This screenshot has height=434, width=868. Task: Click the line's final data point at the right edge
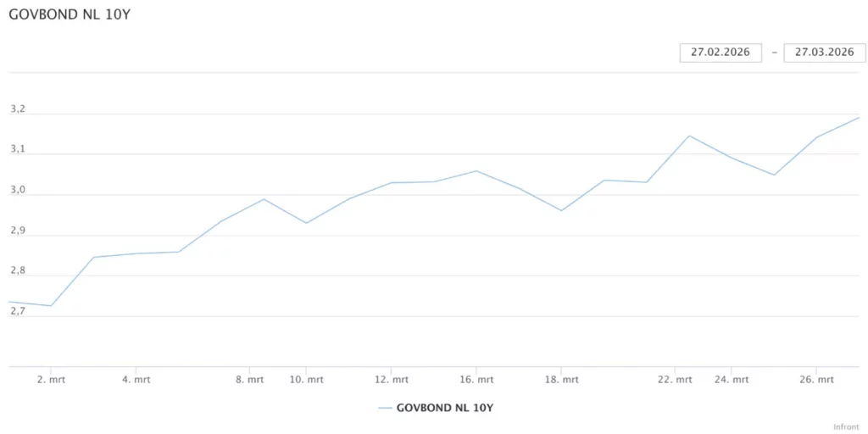pyautogui.click(x=859, y=118)
